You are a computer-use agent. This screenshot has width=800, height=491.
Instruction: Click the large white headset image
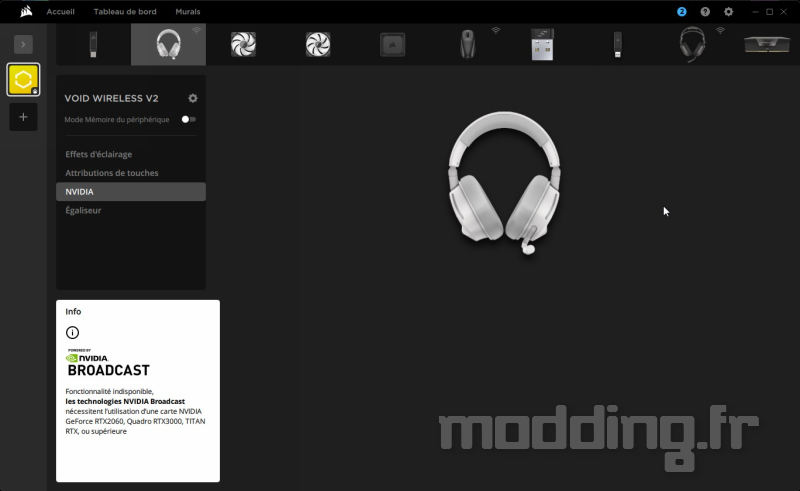504,183
